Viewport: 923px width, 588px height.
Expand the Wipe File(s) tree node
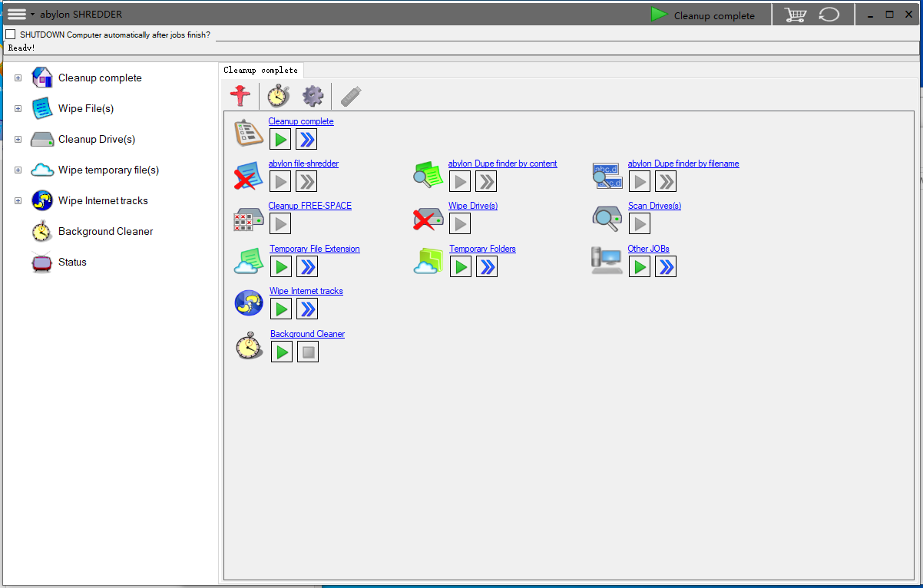(x=18, y=108)
